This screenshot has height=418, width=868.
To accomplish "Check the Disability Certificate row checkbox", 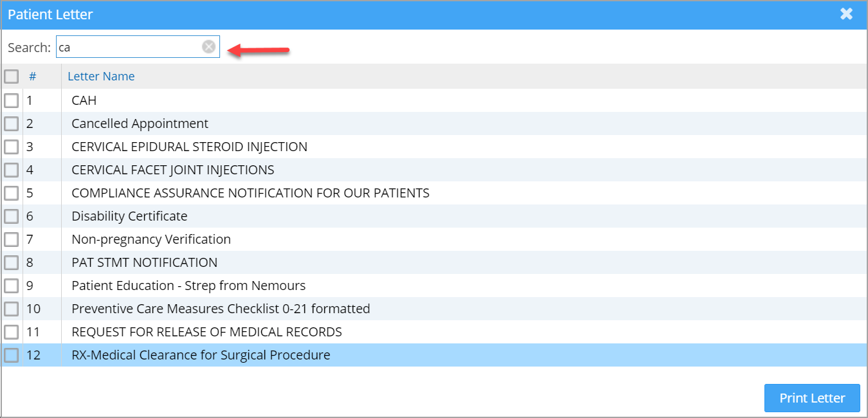I will click(x=12, y=216).
